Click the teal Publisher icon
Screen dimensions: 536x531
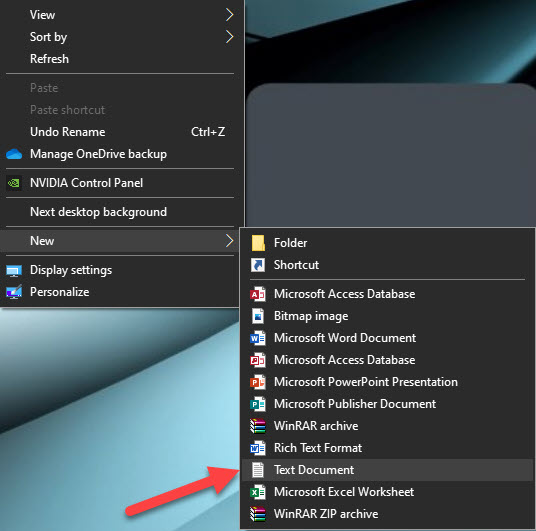click(x=258, y=404)
